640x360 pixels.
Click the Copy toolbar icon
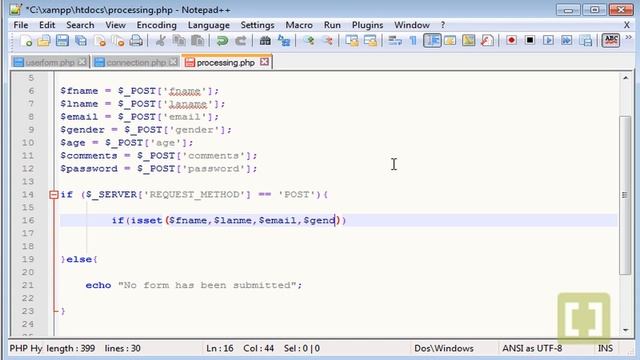[x=179, y=41]
